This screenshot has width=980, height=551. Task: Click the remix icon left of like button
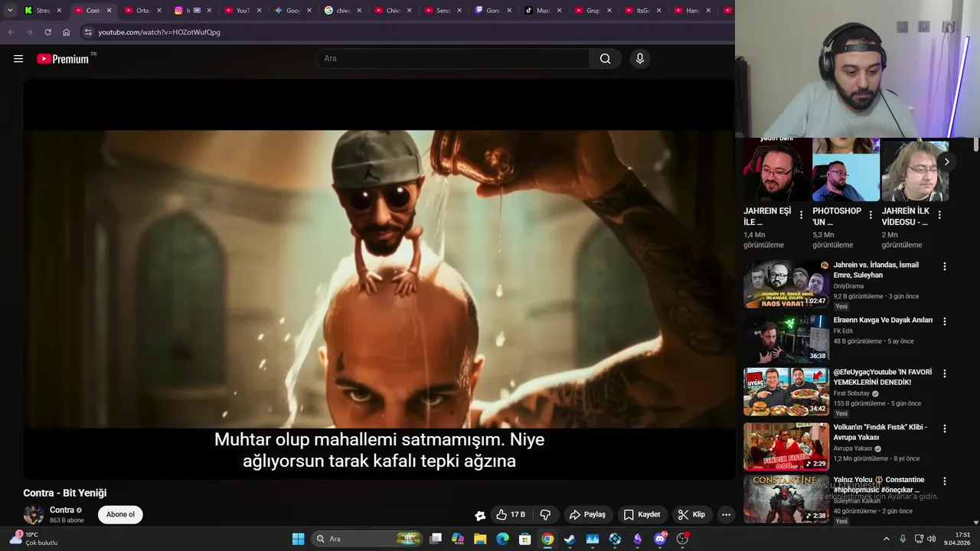(x=480, y=516)
